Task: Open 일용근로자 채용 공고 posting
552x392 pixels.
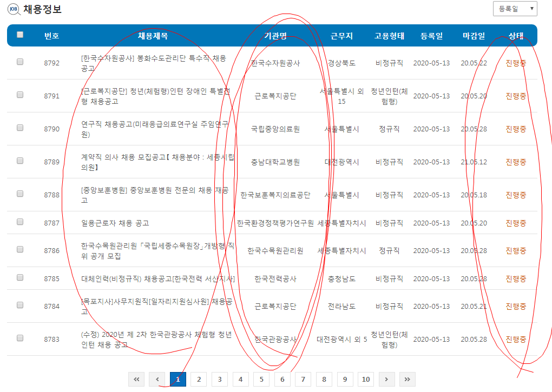Action: point(115,223)
